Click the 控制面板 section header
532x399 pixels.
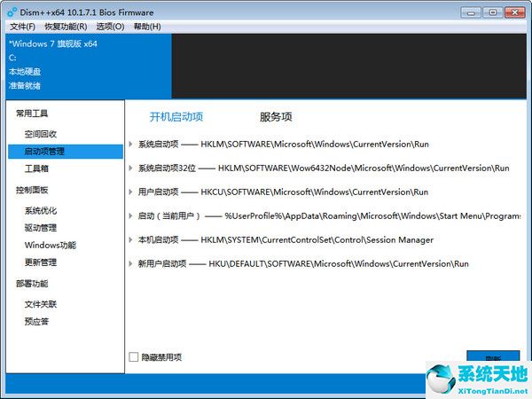click(x=32, y=190)
